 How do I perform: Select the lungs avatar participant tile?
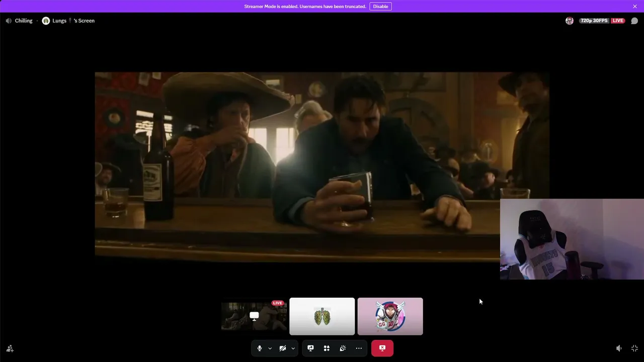tap(322, 316)
